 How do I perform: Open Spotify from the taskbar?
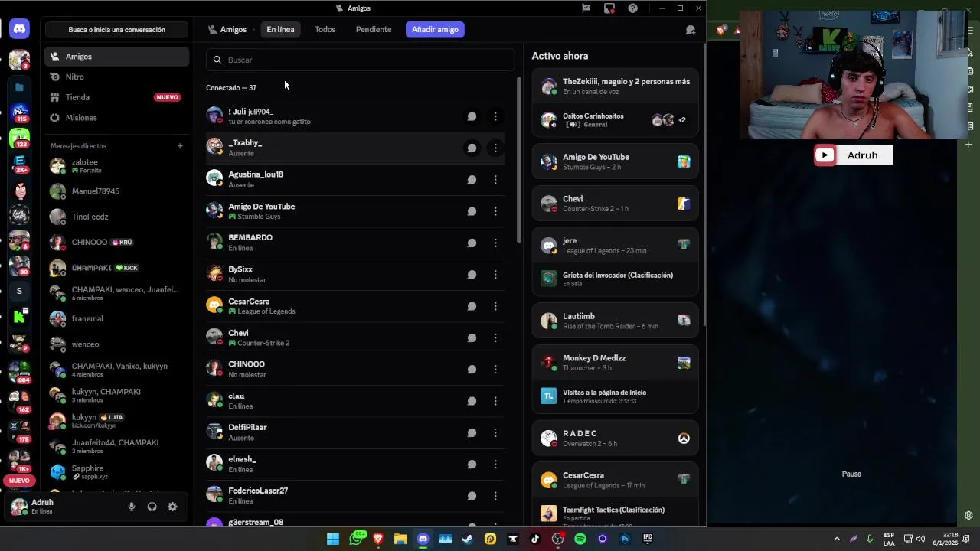coord(580,539)
